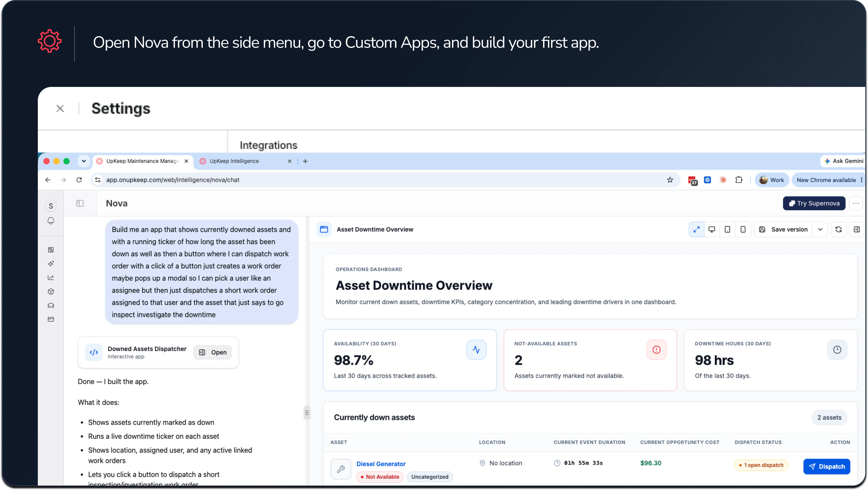Image resolution: width=868 pixels, height=490 pixels.
Task: Open the vehicle icon in sidebar
Action: [x=51, y=305]
